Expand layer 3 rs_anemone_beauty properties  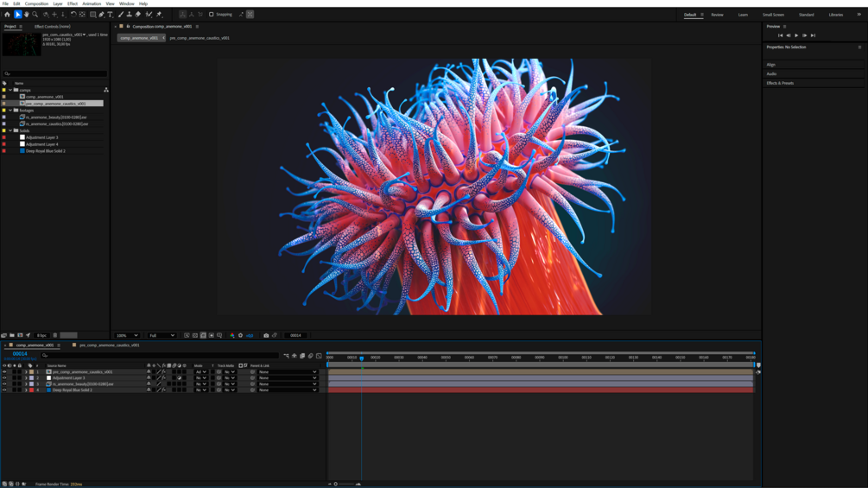tap(26, 384)
